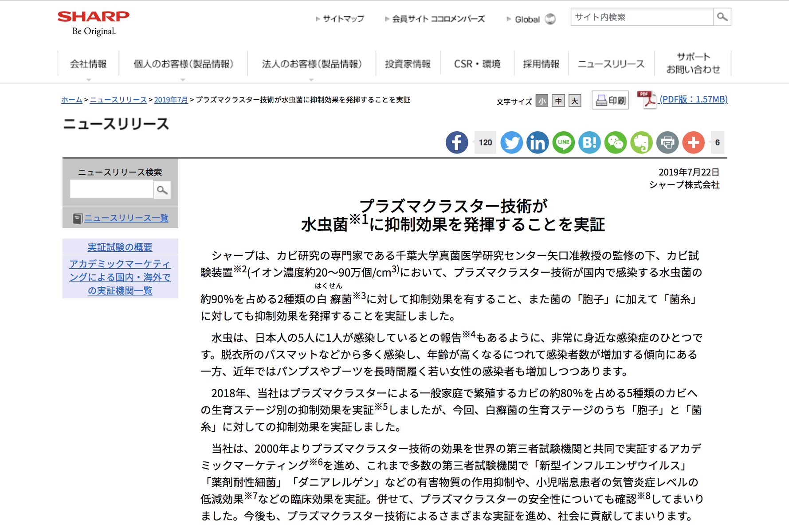Viewport: 789px width, 532px height.
Task: Click the Global globe icon
Action: click(550, 19)
